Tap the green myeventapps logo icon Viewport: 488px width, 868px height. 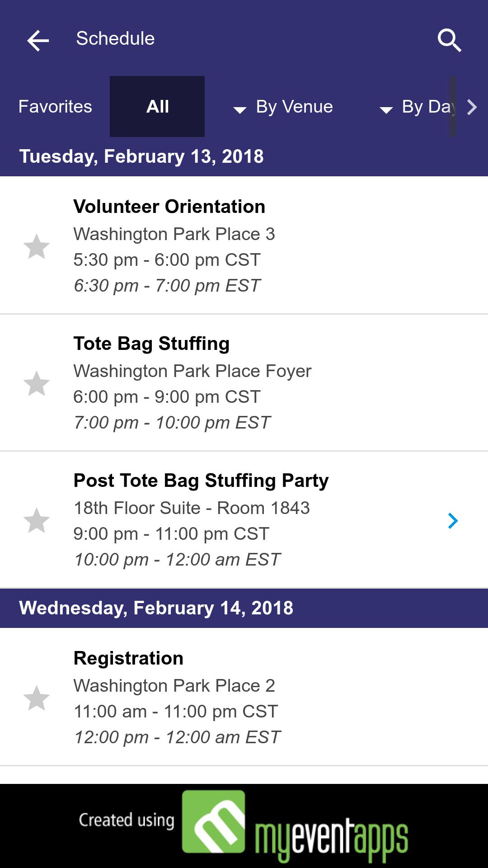(214, 821)
